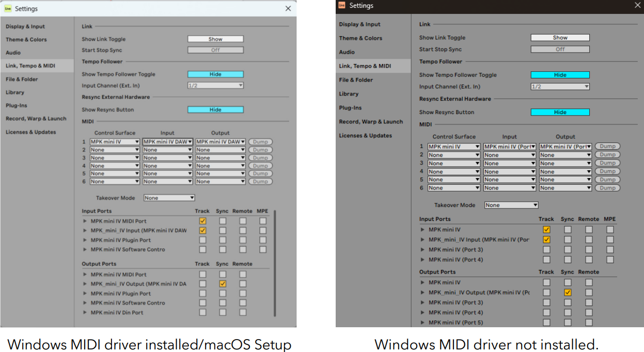644x352 pixels.
Task: Expand MPK mini IV (Port 5) output entry
Action: tap(422, 323)
